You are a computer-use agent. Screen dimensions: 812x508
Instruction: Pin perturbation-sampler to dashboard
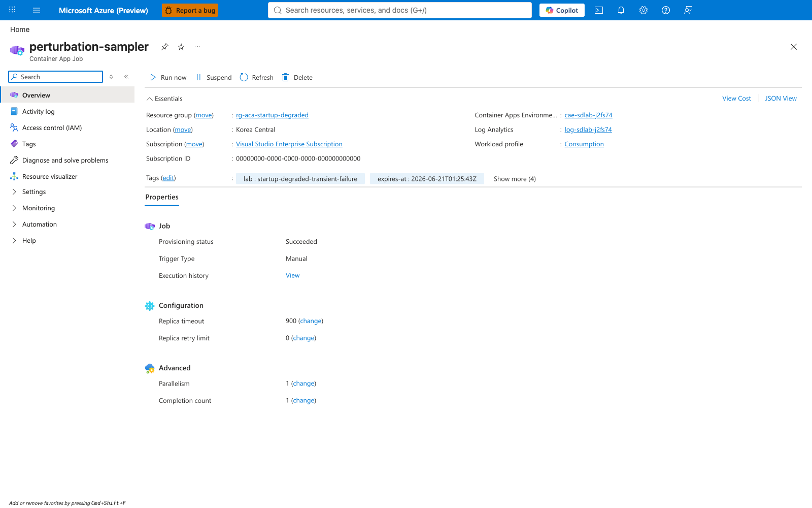coord(165,47)
